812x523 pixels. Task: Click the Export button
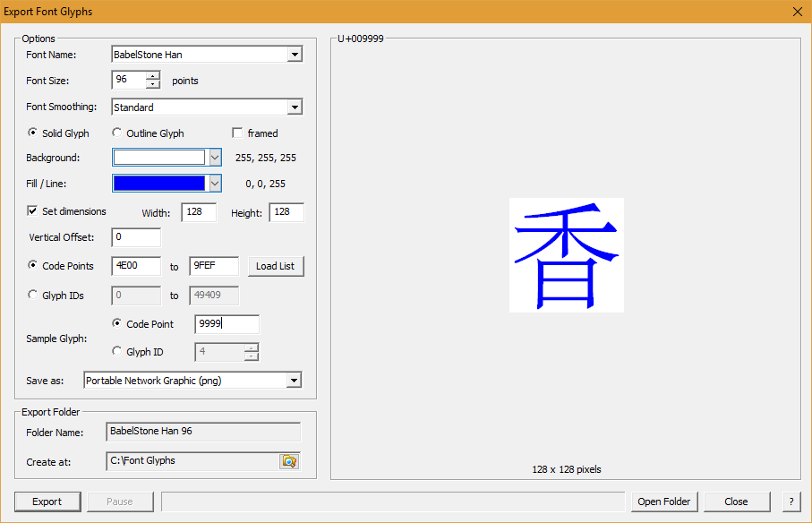click(x=47, y=502)
